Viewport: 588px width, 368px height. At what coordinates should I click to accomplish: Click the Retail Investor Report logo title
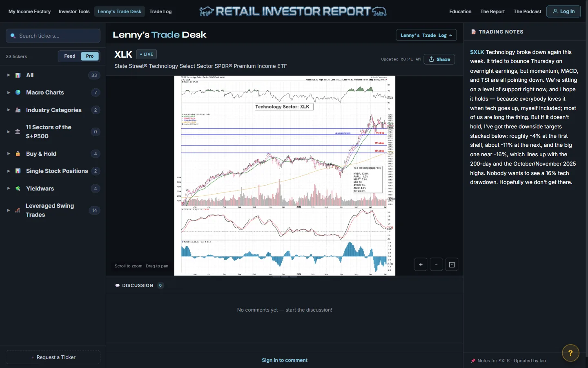click(x=293, y=11)
